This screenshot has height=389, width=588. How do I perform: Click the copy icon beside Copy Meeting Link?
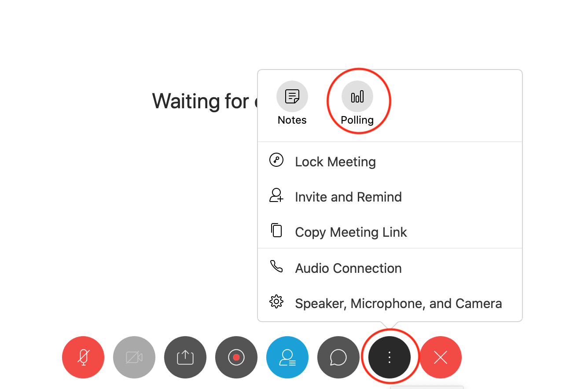(x=276, y=231)
